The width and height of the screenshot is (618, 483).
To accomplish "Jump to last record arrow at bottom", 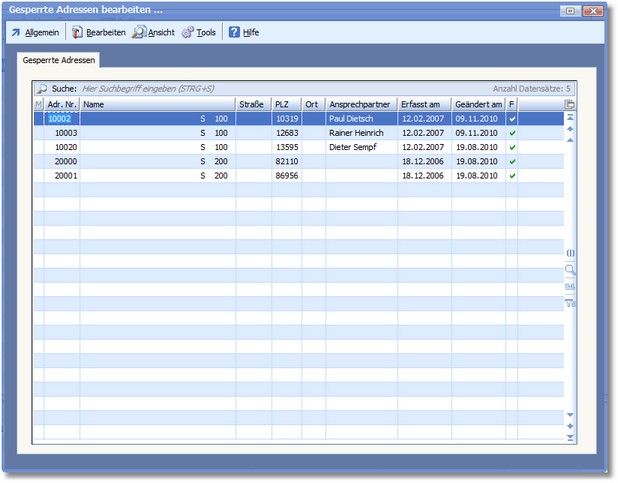I will pyautogui.click(x=570, y=437).
